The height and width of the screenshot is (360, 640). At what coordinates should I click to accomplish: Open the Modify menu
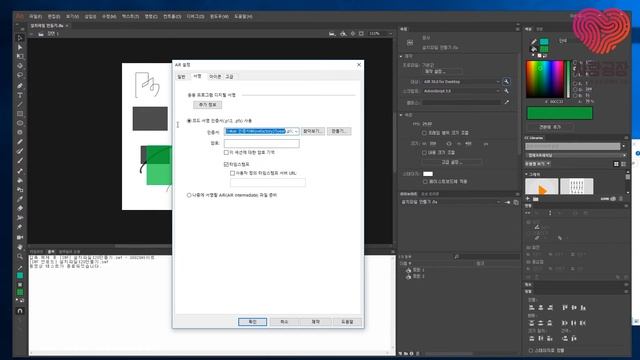click(x=109, y=17)
